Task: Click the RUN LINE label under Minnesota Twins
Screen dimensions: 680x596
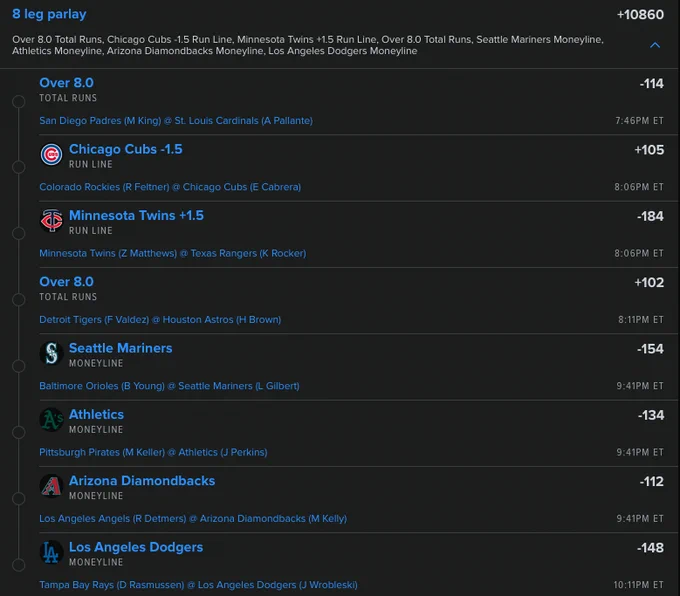Action: pos(91,231)
